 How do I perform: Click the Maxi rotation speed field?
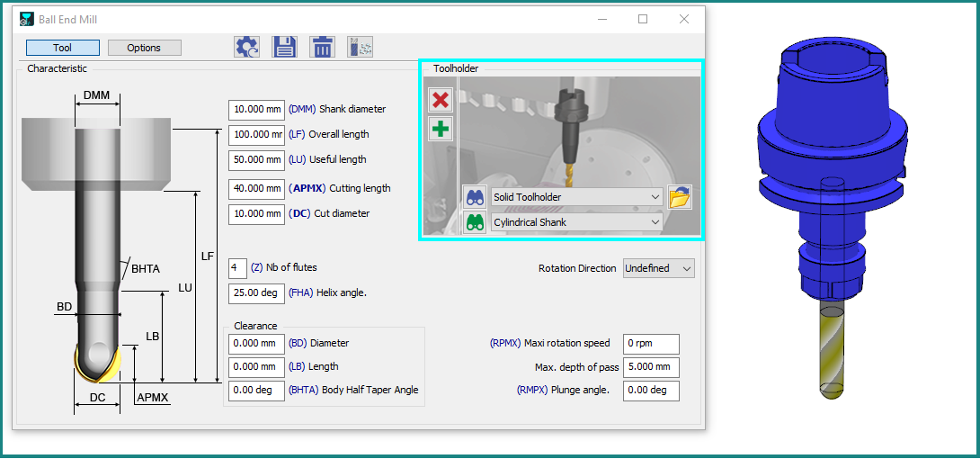(x=650, y=344)
